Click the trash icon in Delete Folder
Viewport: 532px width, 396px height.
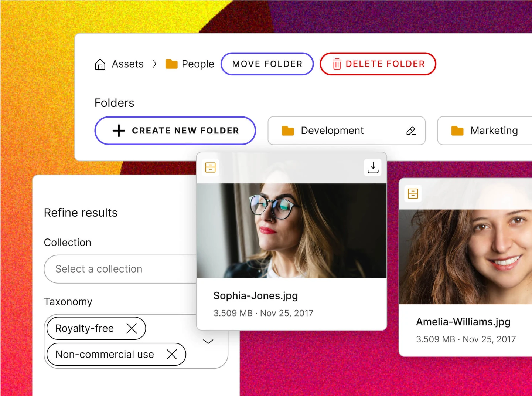click(337, 64)
